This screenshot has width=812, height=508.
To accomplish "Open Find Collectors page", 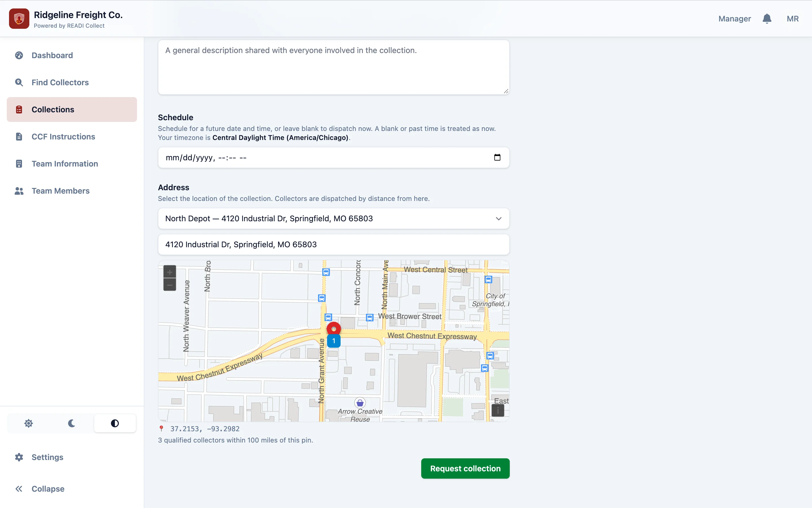I will click(x=72, y=82).
